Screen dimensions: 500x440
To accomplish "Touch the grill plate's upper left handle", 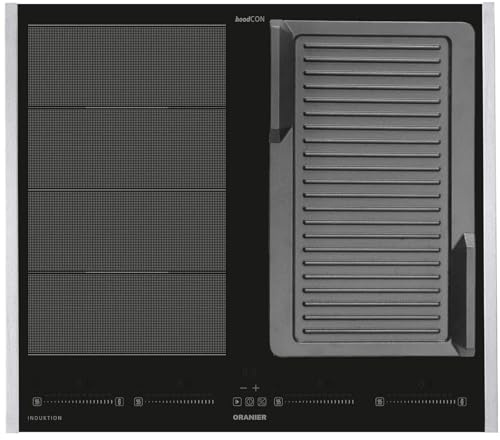I will coord(280,82).
